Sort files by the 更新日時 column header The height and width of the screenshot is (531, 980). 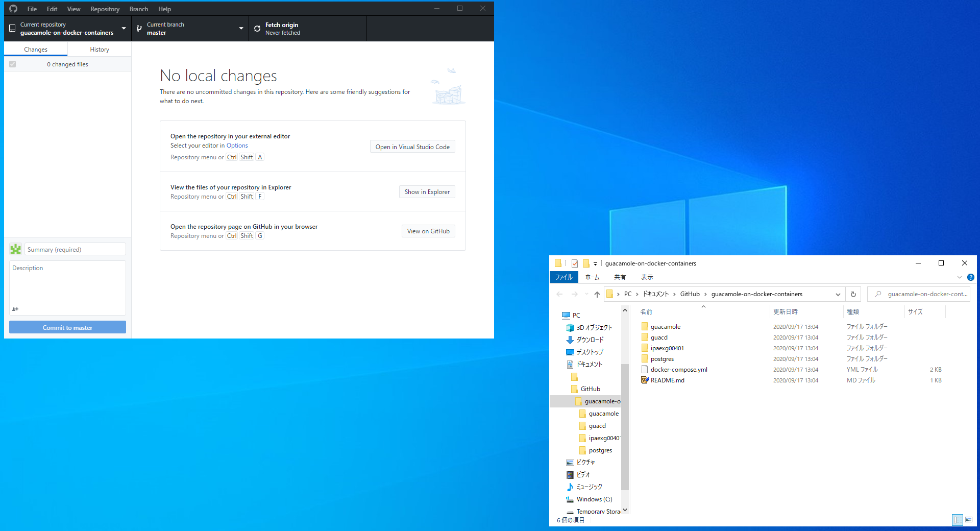(x=806, y=311)
